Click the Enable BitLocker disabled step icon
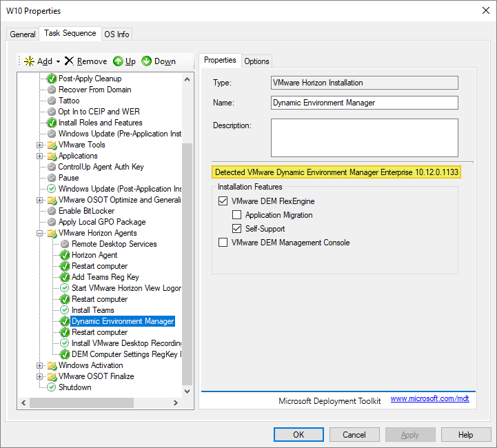This screenshot has height=448, width=497. point(52,211)
